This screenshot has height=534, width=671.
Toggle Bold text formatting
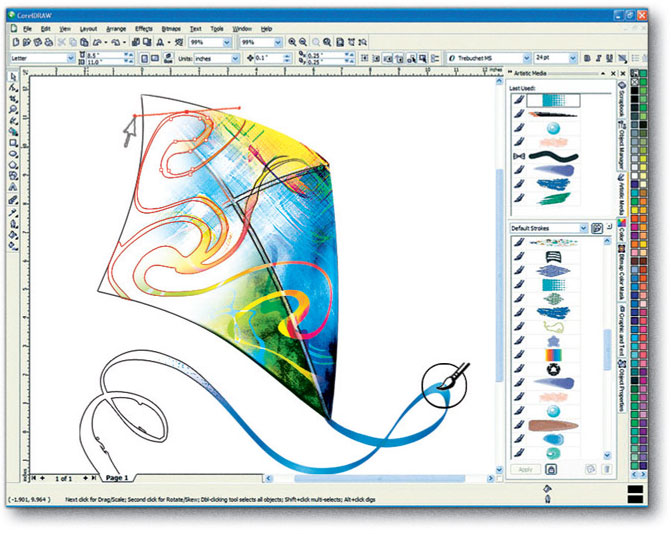tap(588, 58)
